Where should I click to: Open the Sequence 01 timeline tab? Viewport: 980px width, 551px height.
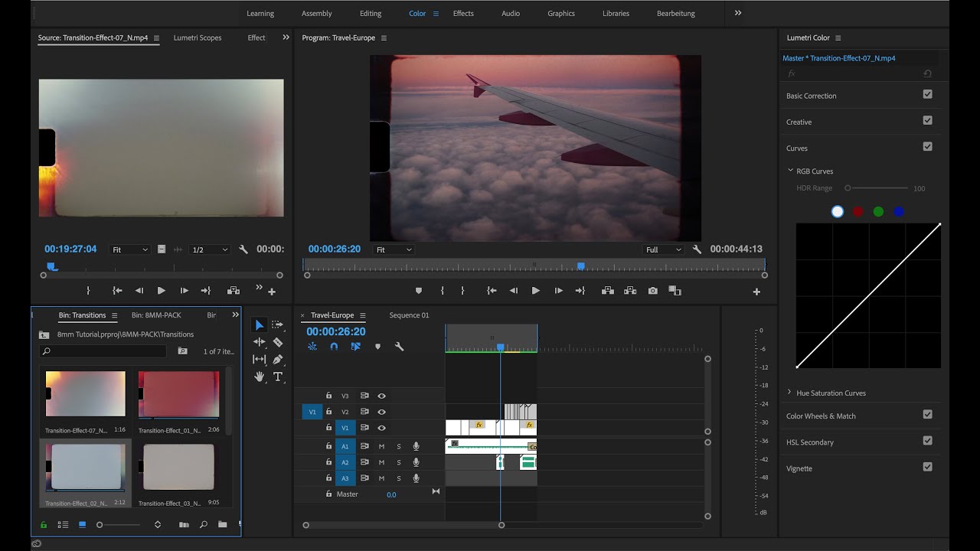409,315
